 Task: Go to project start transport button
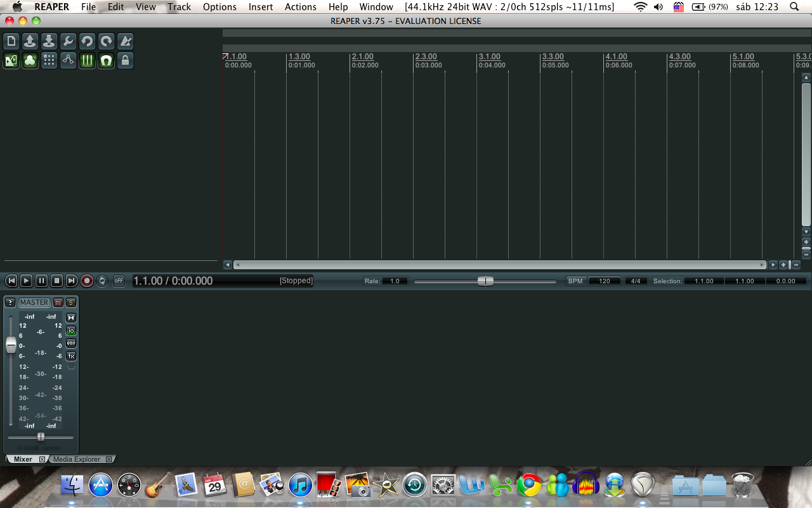11,281
